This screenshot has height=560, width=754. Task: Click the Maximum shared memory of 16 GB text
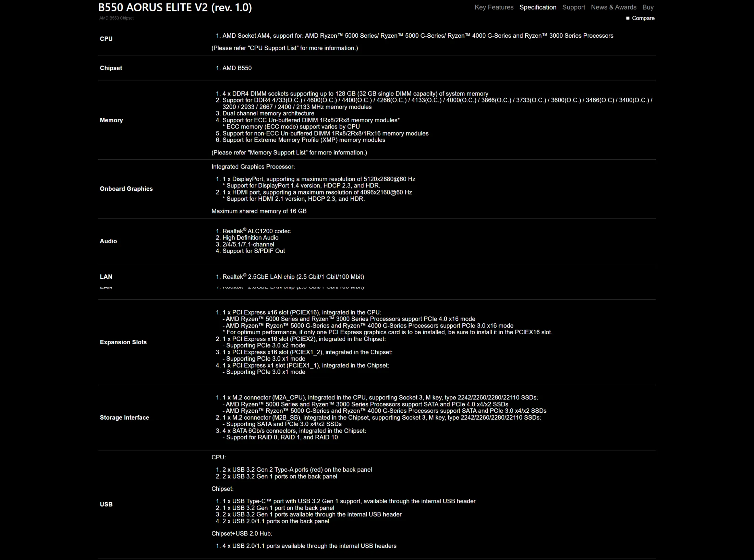point(259,211)
